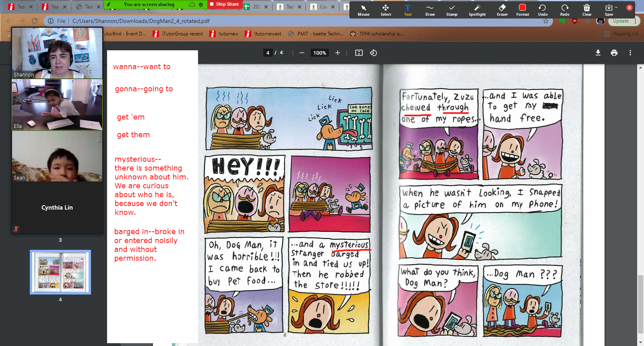
Task: Open the PMIT - beetle Techn... bookmark
Action: coord(316,34)
